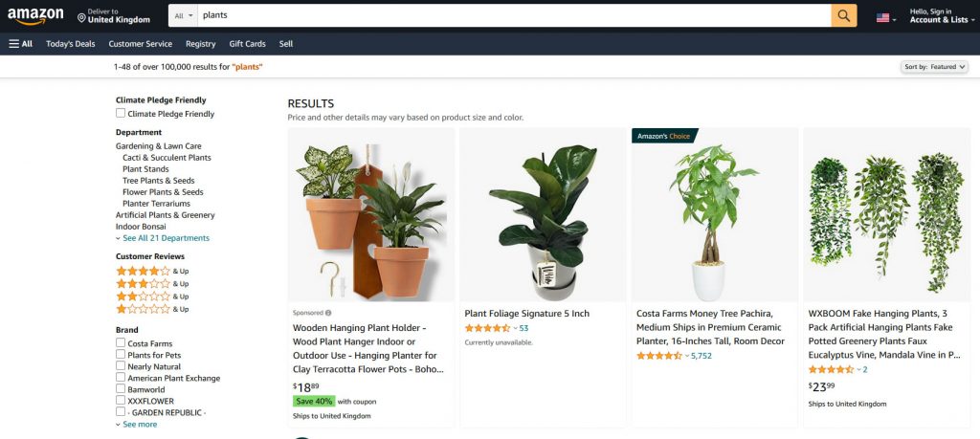Open the All search category dropdown
Image resolution: width=980 pixels, height=439 pixels.
pyautogui.click(x=183, y=15)
